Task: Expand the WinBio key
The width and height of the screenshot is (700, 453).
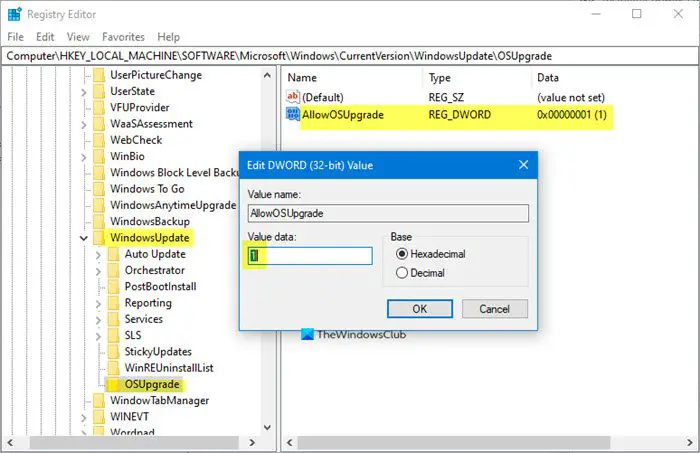Action: tap(83, 157)
